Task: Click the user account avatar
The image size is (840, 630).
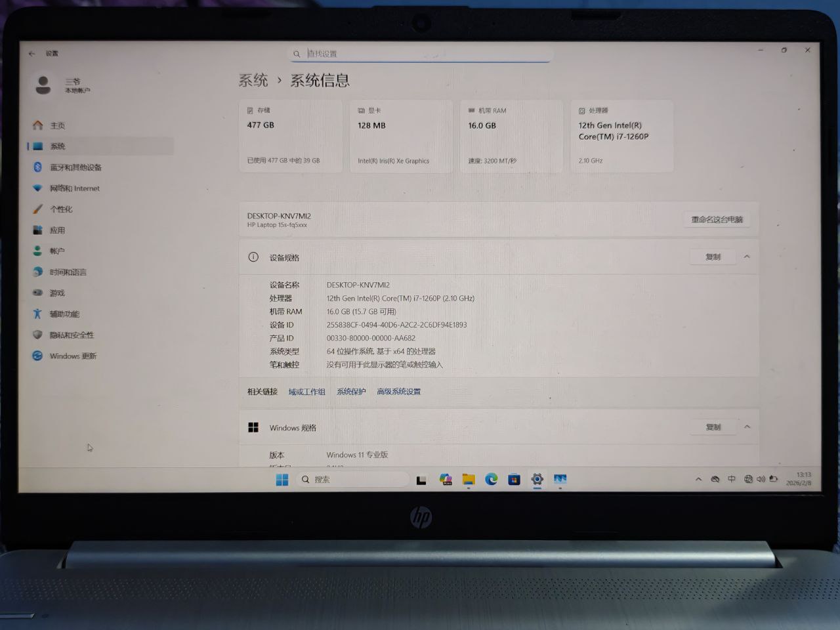Action: click(43, 85)
